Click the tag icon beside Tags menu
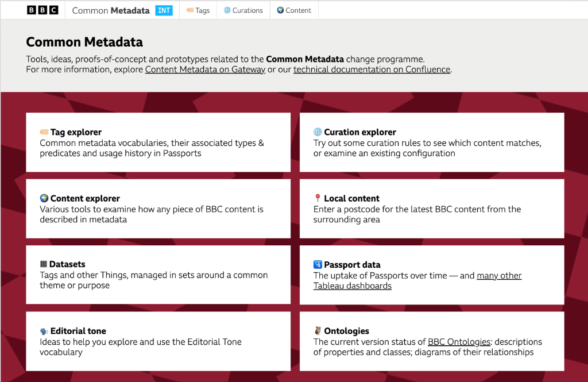Image resolution: width=588 pixels, height=382 pixels. [190, 10]
